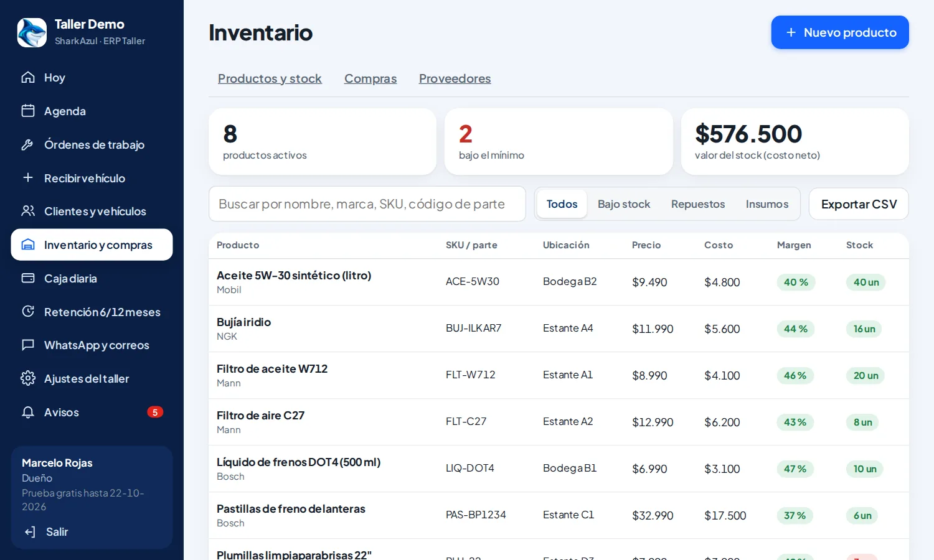Select the Filtro de aire C27 product
Screen dimensions: 934x560
(x=260, y=415)
